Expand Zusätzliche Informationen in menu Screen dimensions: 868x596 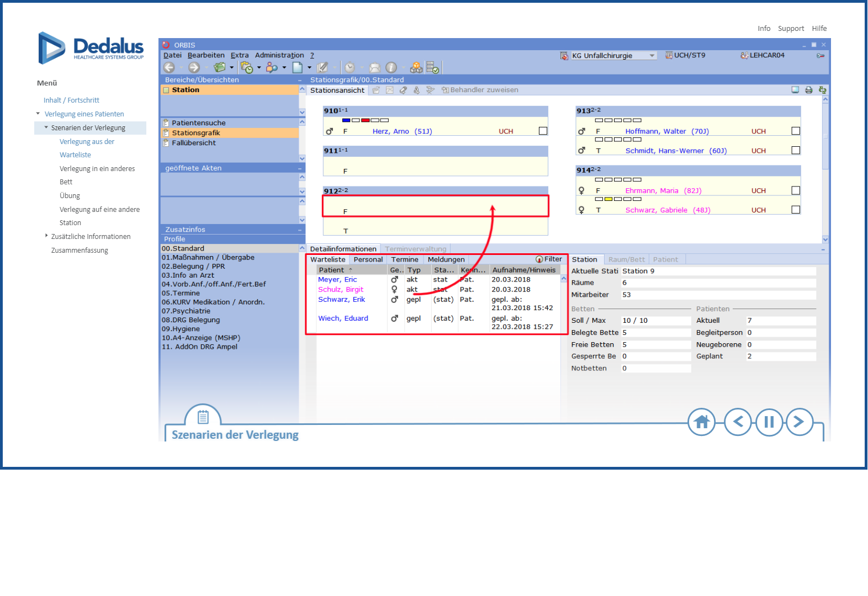point(46,236)
